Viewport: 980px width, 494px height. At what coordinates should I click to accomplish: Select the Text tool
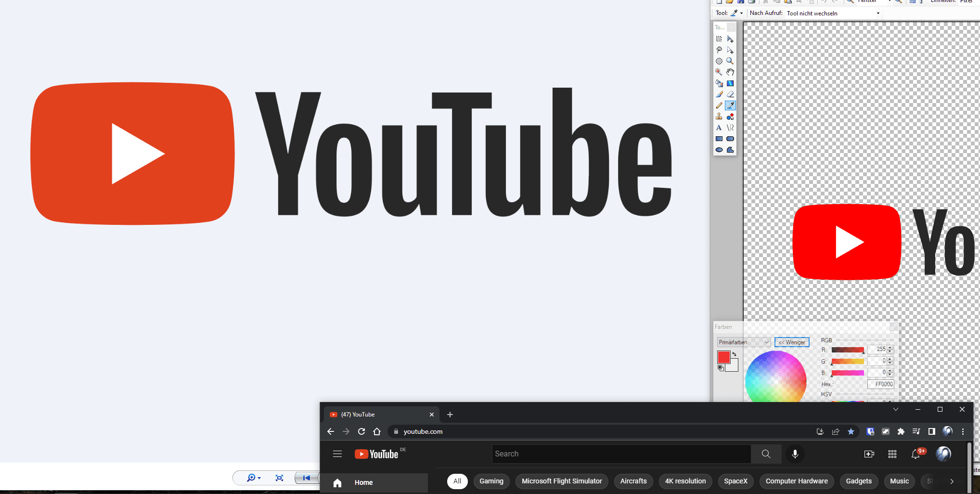(x=719, y=128)
